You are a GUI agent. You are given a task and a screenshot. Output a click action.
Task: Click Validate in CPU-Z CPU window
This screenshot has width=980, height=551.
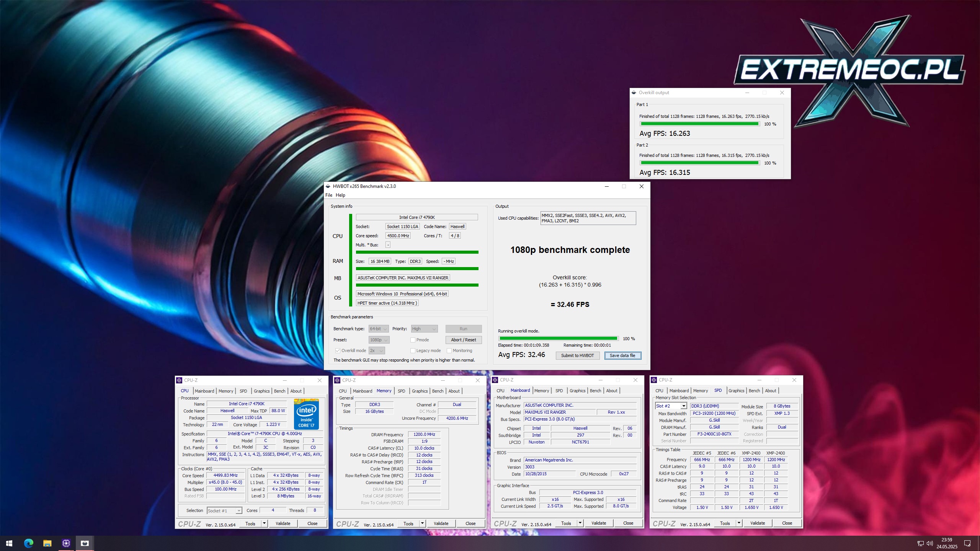pos(283,523)
